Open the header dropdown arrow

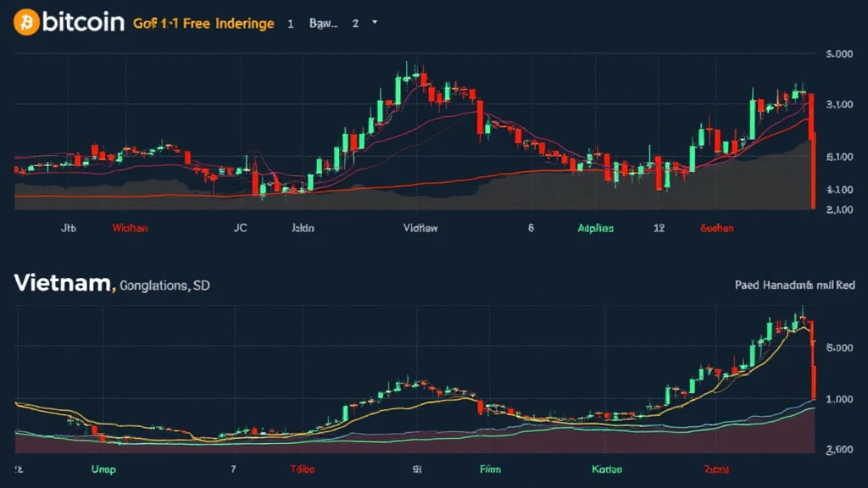click(375, 22)
